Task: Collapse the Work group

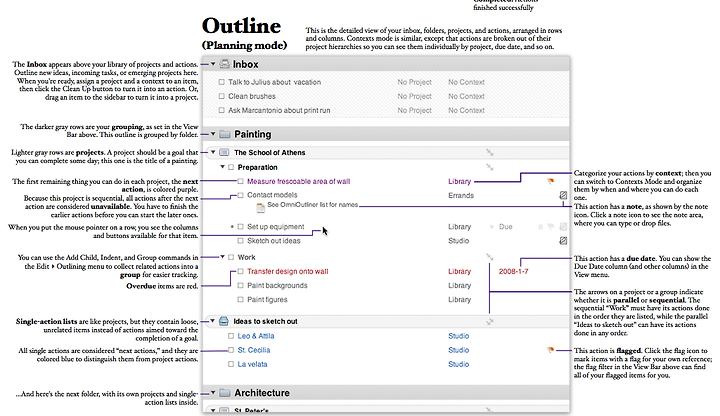Action: [x=222, y=257]
